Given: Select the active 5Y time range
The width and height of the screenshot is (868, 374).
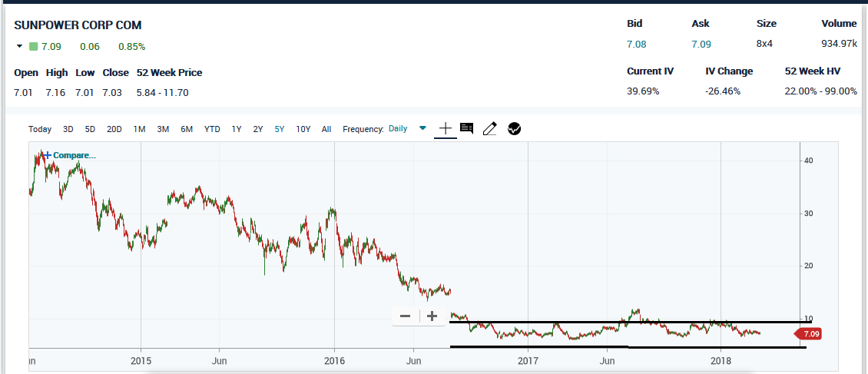Looking at the screenshot, I should point(280,129).
